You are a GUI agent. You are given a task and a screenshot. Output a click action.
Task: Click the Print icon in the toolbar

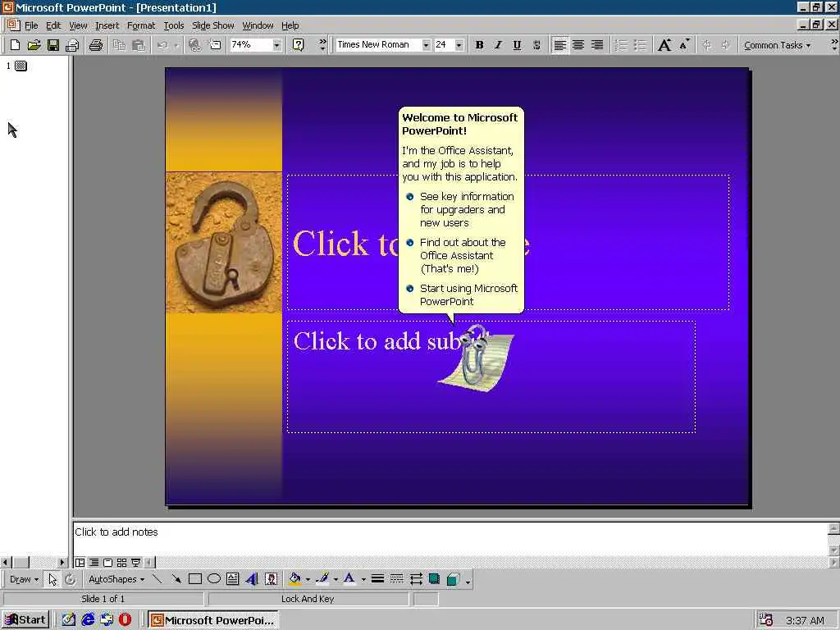tap(96, 45)
